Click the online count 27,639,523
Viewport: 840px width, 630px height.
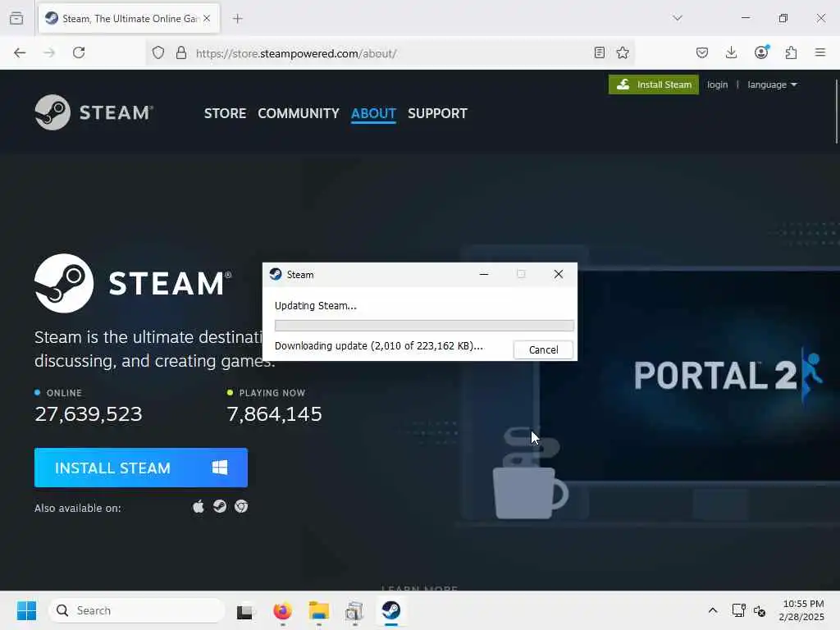tap(89, 413)
